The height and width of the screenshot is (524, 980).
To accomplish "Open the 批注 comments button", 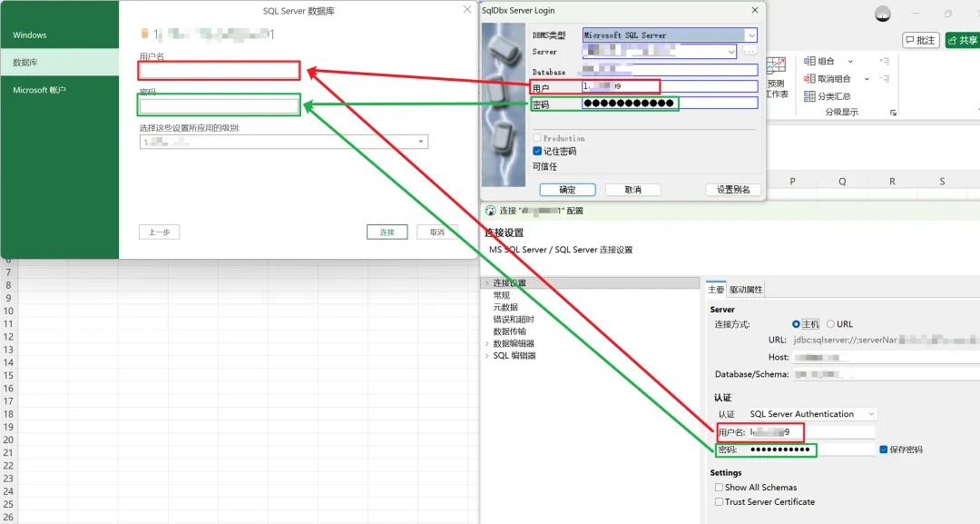I will (x=921, y=40).
